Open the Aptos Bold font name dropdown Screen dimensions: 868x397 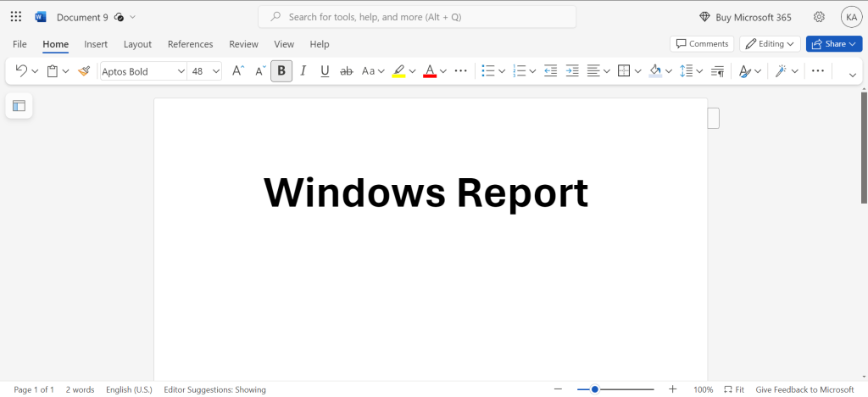pyautogui.click(x=143, y=71)
